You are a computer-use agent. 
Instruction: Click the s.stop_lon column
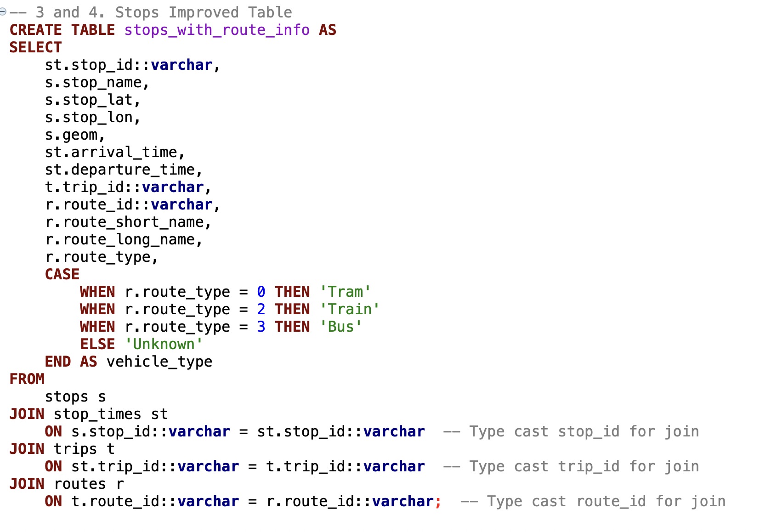tap(93, 118)
